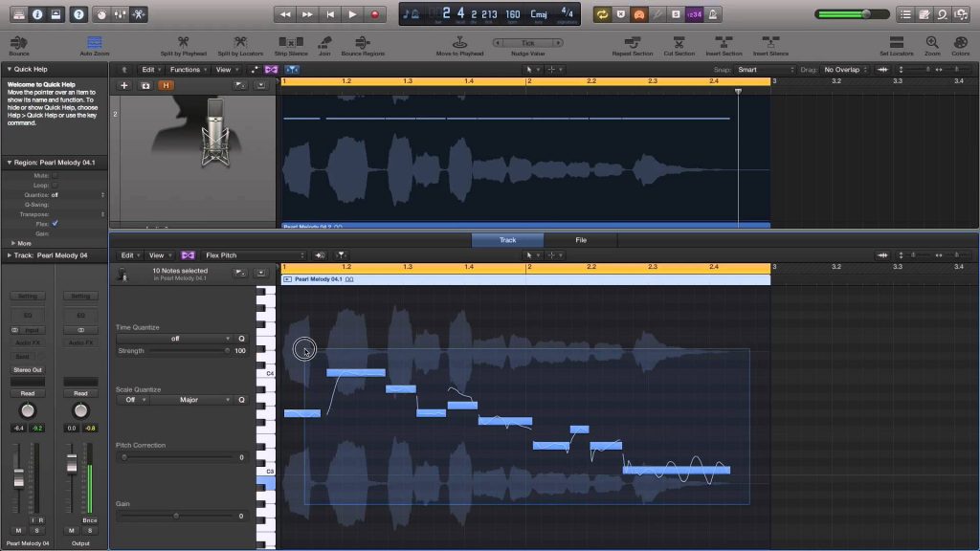Screen dimensions: 980x551
Task: Toggle the tracks area Show/Hide Flex button
Action: pos(271,69)
